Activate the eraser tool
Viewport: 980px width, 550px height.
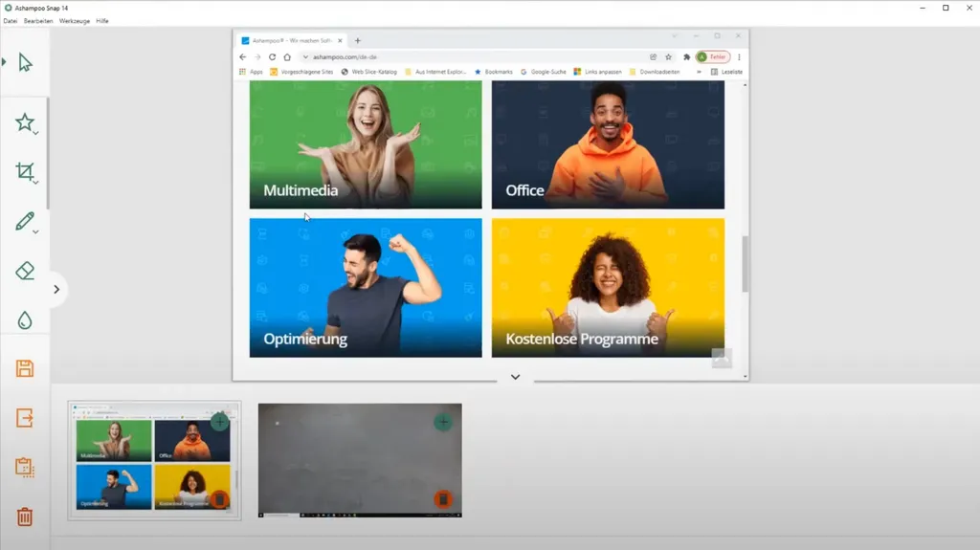[25, 272]
